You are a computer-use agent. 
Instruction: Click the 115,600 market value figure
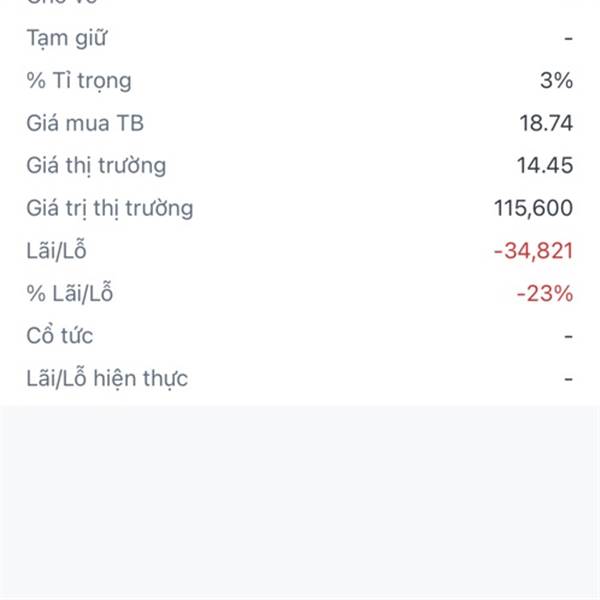(533, 208)
